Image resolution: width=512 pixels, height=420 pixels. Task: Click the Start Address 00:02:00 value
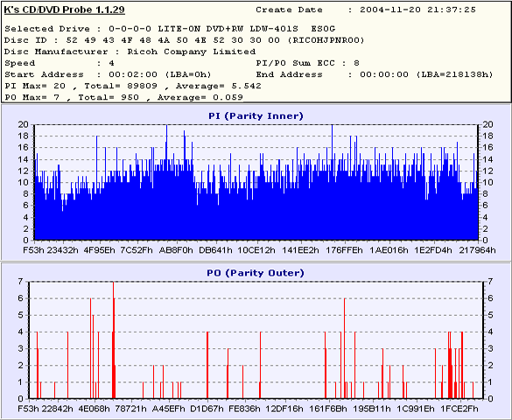[x=133, y=74]
